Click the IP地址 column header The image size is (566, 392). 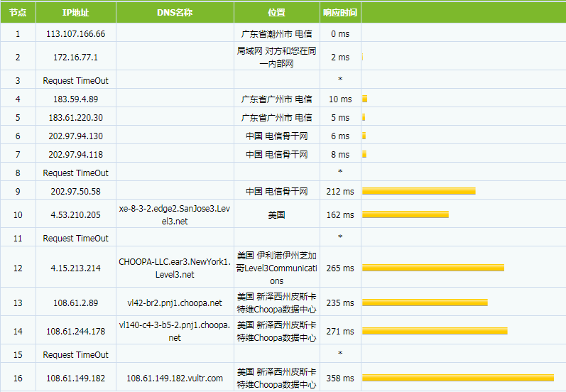(x=75, y=13)
